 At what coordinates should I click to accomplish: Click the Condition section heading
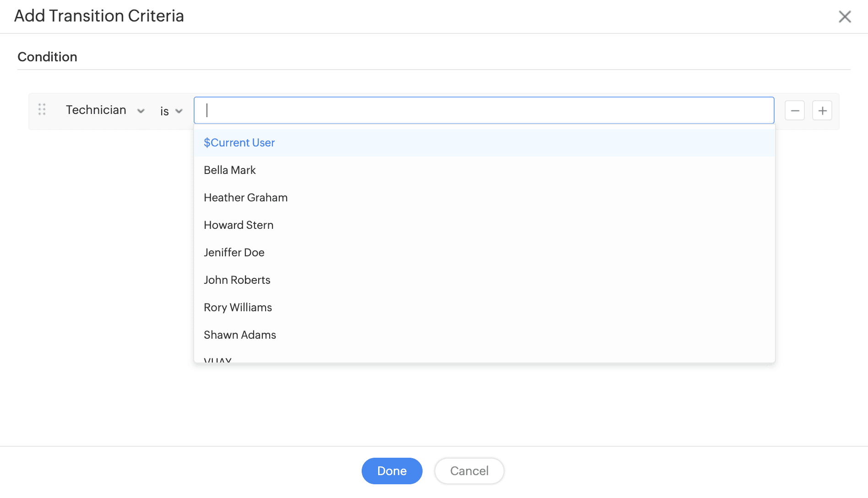click(x=47, y=57)
